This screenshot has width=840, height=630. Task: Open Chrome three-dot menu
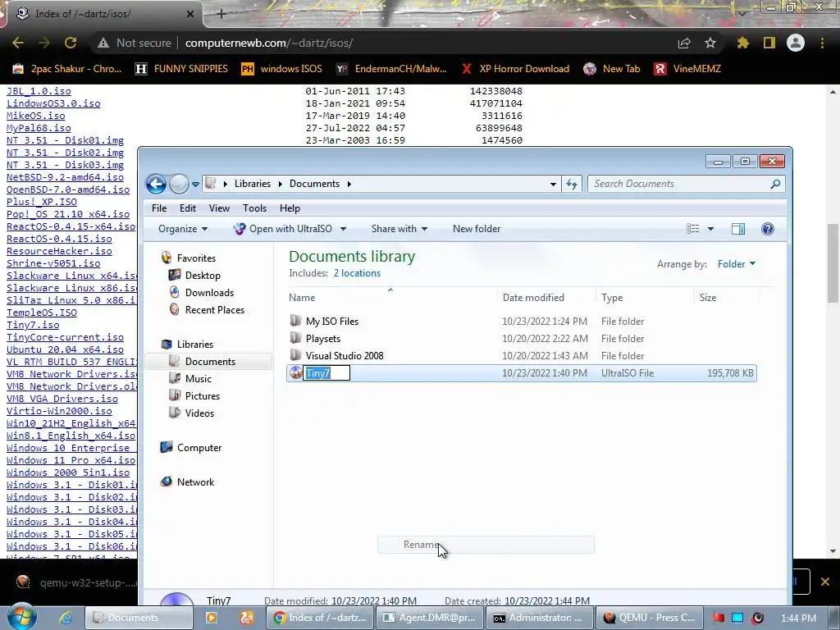pyautogui.click(x=822, y=43)
